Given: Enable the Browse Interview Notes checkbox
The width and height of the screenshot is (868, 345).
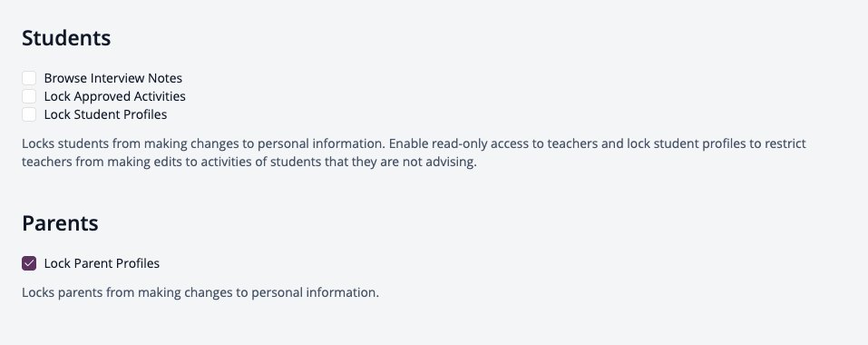Looking at the screenshot, I should 29,78.
